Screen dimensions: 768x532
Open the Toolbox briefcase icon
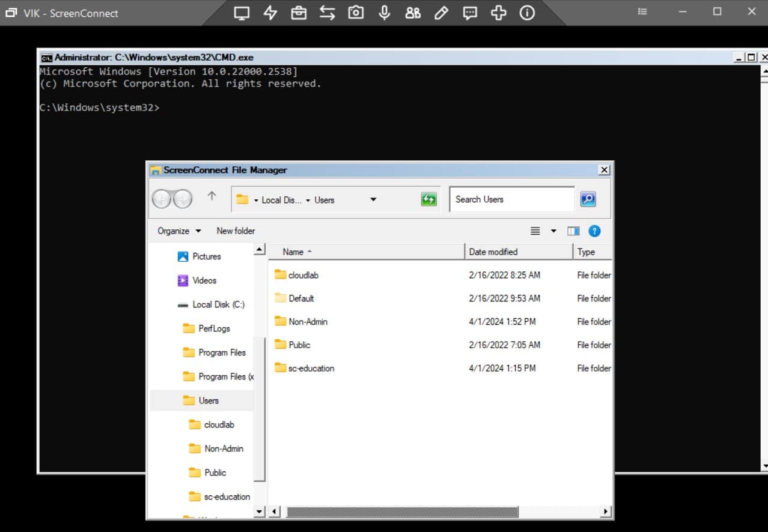coord(298,13)
